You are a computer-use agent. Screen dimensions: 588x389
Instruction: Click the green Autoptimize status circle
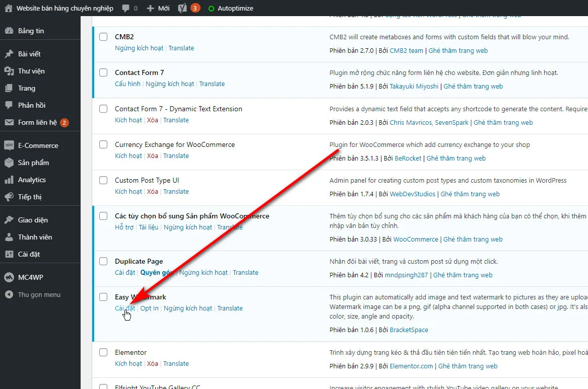point(211,8)
